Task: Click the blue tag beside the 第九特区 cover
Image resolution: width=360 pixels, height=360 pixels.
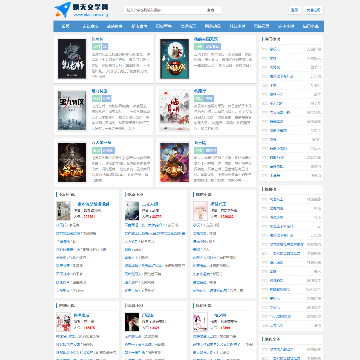Action: tap(107, 99)
